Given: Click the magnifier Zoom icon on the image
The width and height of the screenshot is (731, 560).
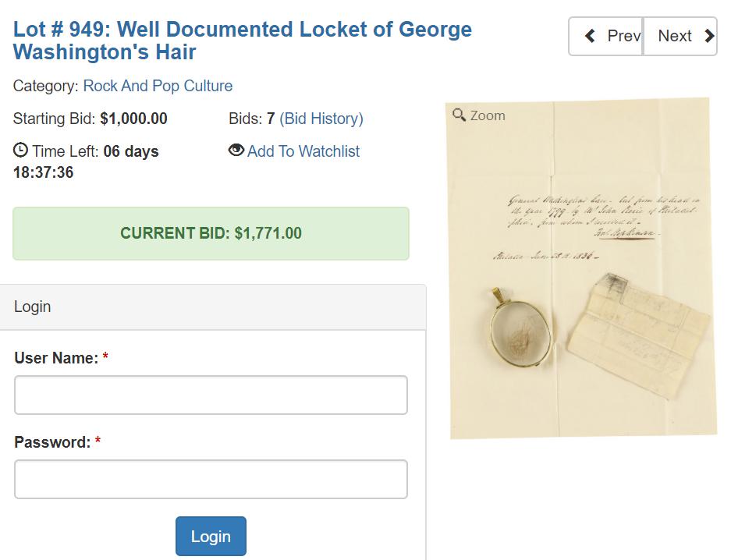Looking at the screenshot, I should coord(460,115).
